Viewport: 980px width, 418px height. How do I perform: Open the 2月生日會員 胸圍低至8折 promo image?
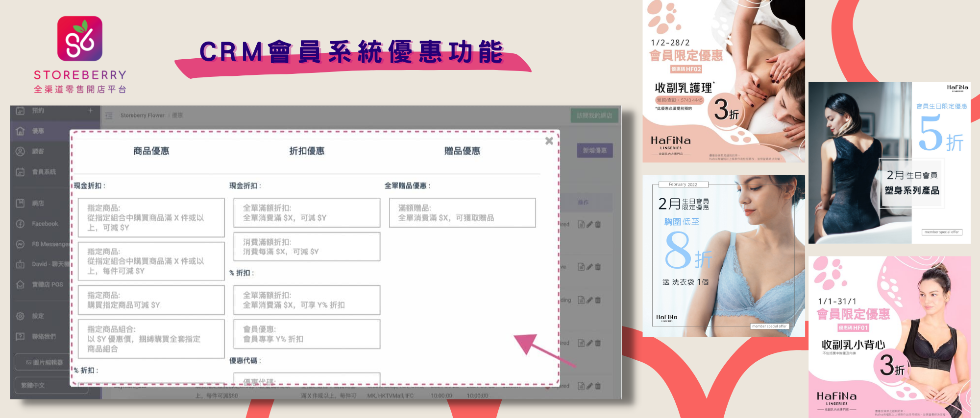pos(724,256)
